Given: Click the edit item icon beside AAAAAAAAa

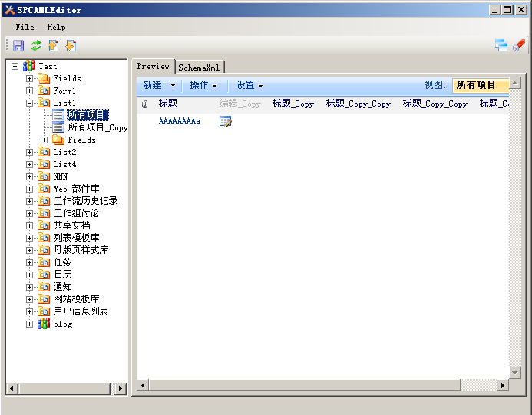Looking at the screenshot, I should [x=225, y=121].
